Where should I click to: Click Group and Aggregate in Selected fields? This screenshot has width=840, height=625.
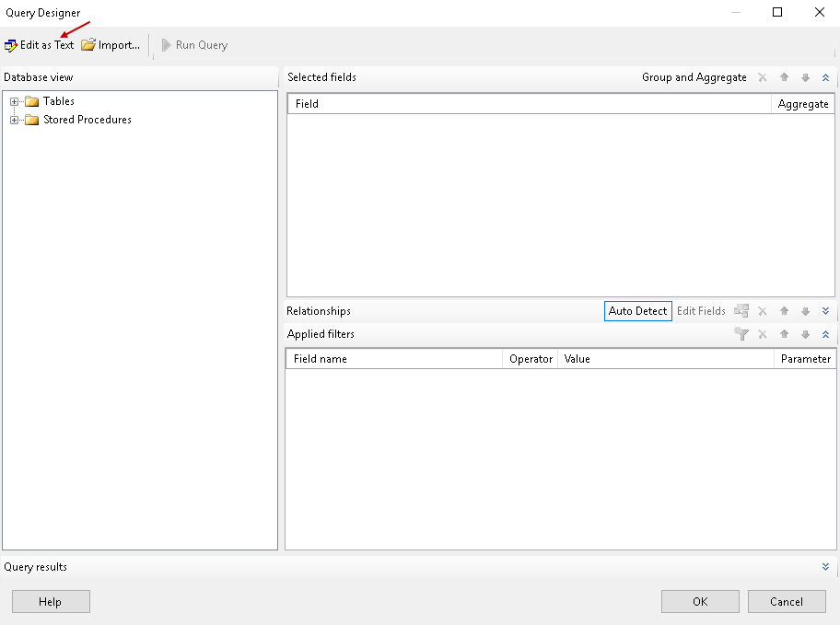pyautogui.click(x=694, y=77)
